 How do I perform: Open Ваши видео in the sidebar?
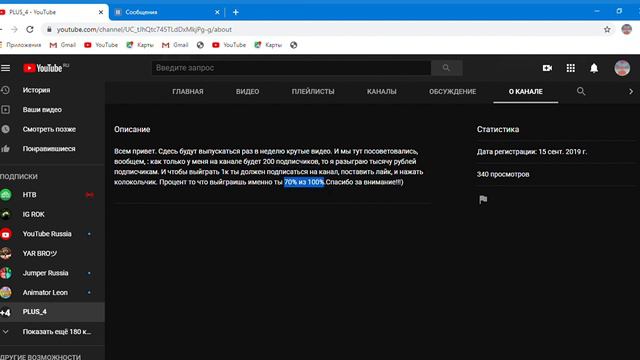(x=52, y=109)
